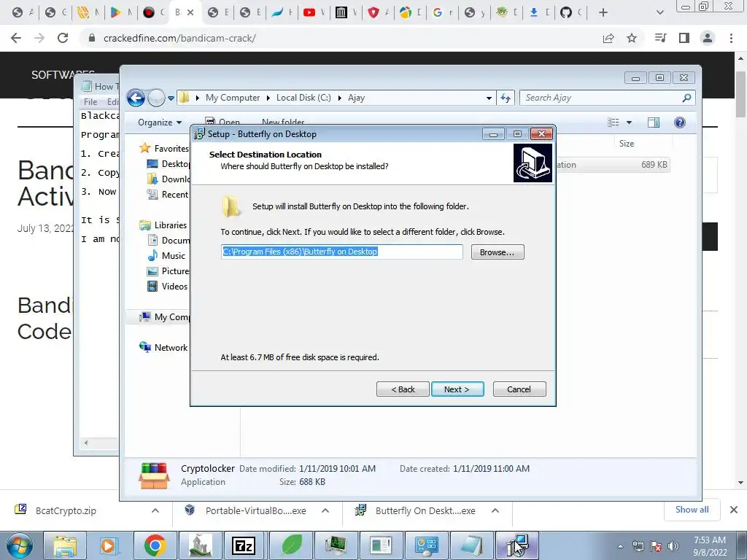This screenshot has height=560, width=747.
Task: Click Explorer forward navigation arrow
Action: click(x=156, y=98)
